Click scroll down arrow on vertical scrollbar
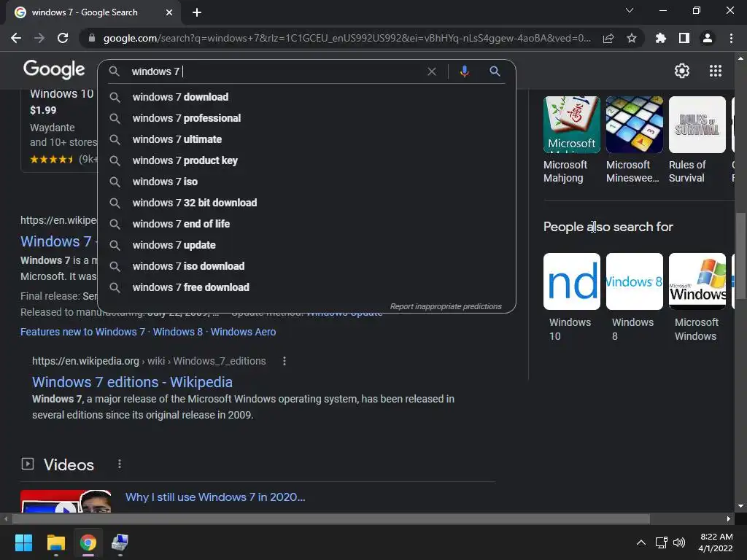The width and height of the screenshot is (747, 560). (x=740, y=506)
